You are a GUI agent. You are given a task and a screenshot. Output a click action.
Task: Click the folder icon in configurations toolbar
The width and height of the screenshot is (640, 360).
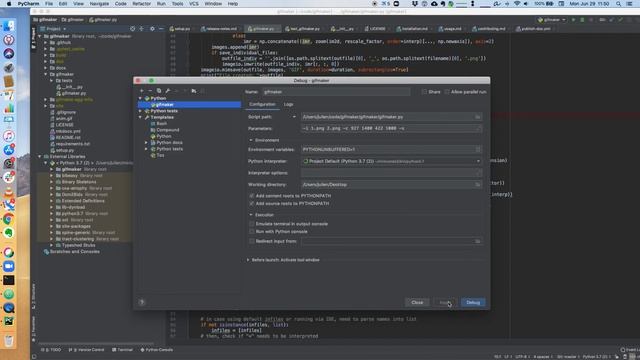(x=194, y=91)
